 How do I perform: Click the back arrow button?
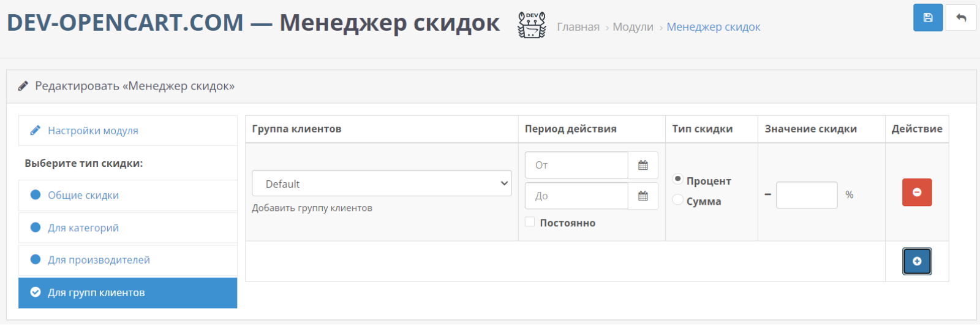(x=961, y=17)
